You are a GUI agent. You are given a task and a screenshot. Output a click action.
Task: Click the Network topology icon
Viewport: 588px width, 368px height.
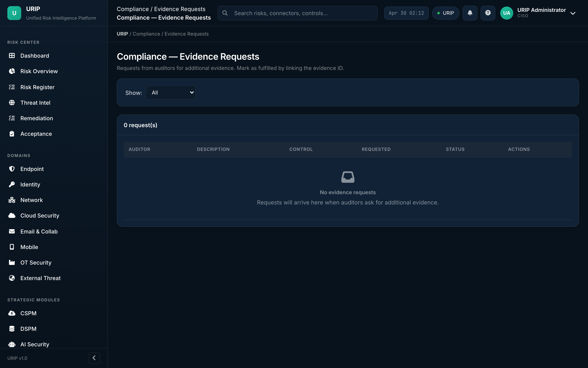tap(12, 200)
